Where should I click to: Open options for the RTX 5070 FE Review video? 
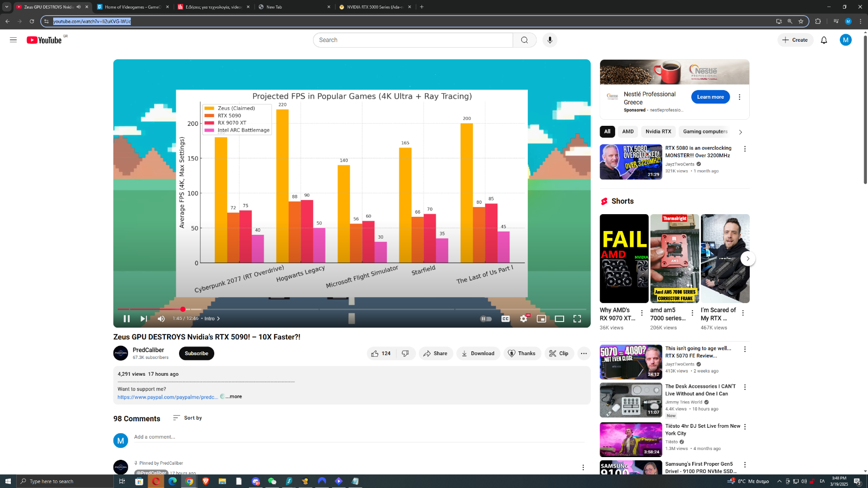745,349
